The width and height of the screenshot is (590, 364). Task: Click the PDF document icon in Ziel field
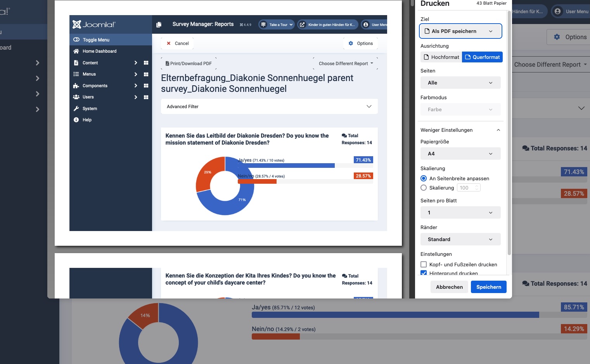coord(427,31)
